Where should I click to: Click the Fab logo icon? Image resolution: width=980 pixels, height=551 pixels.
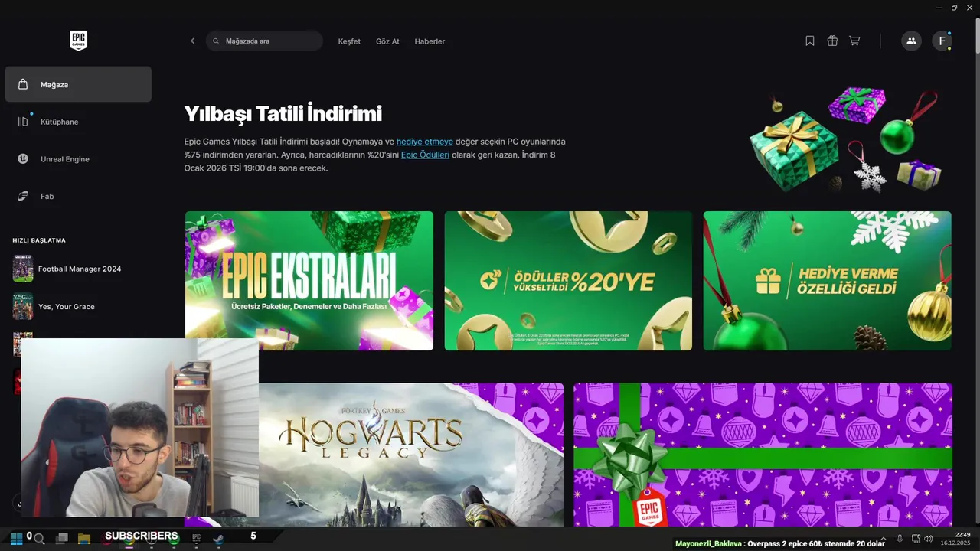pyautogui.click(x=23, y=197)
